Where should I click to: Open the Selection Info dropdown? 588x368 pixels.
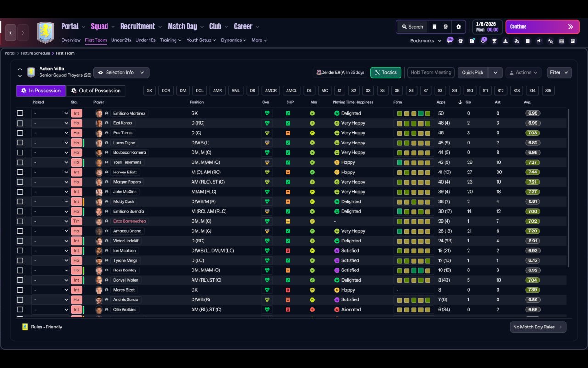click(x=121, y=73)
